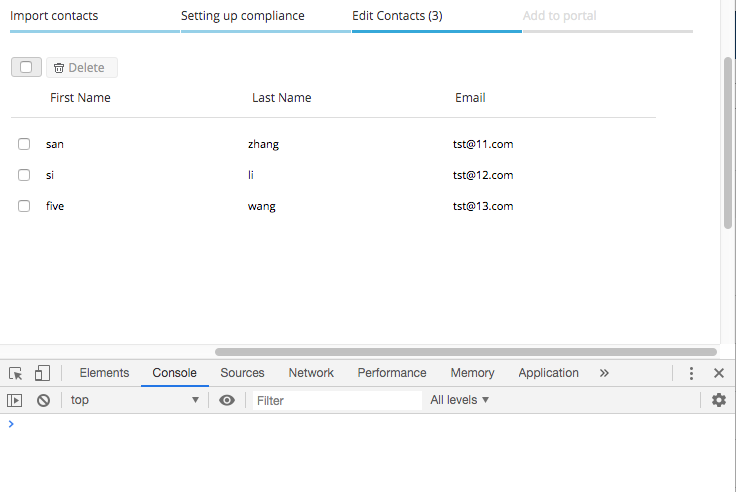Click the Email column header
The image size is (736, 492).
pos(470,98)
